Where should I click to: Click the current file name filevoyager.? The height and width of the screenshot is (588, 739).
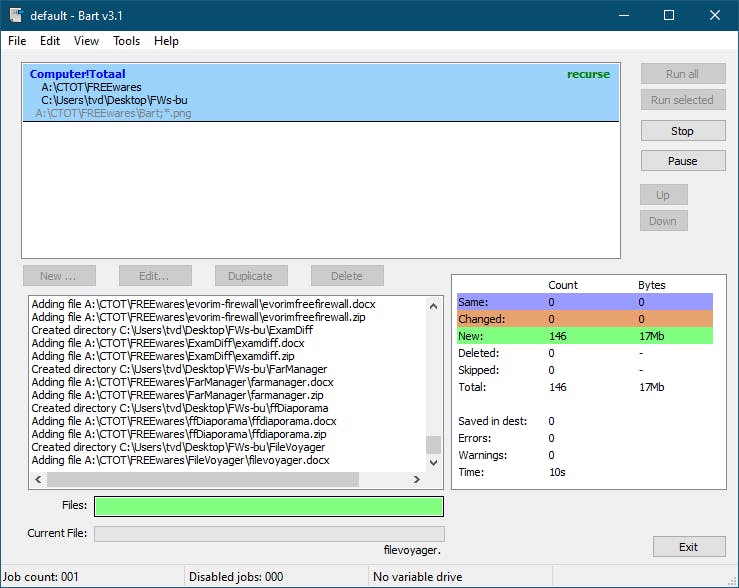click(x=412, y=550)
